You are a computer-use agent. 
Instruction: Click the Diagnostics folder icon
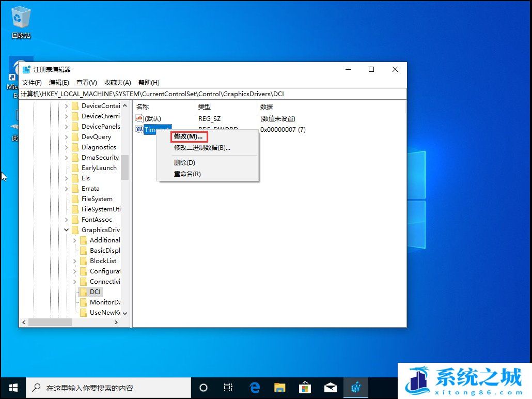pyautogui.click(x=75, y=147)
